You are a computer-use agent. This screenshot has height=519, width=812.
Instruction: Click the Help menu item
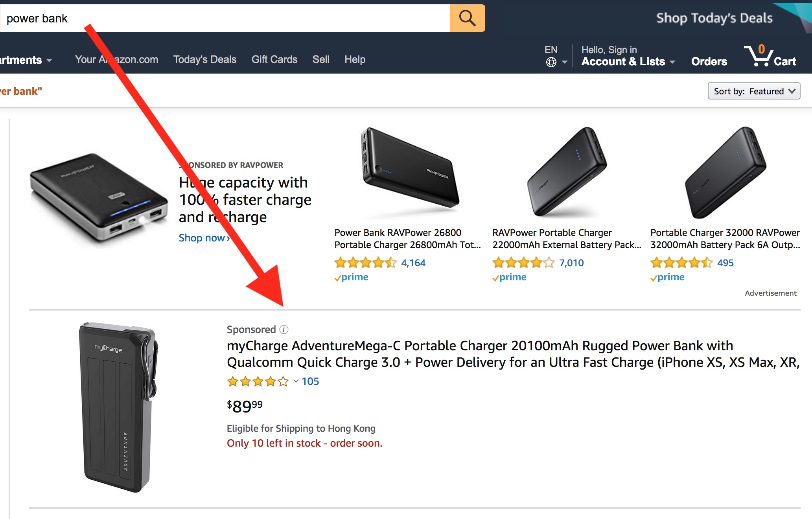[355, 59]
